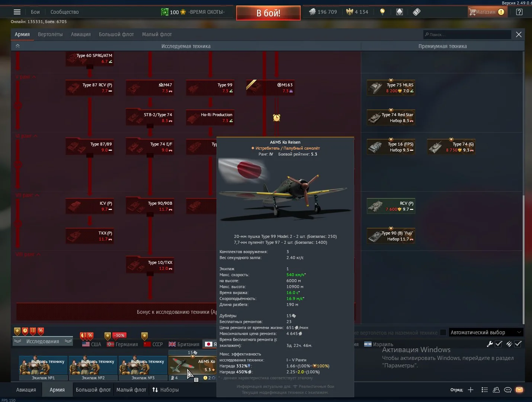
Task: Select the Германия nation tab
Action: [122, 344]
